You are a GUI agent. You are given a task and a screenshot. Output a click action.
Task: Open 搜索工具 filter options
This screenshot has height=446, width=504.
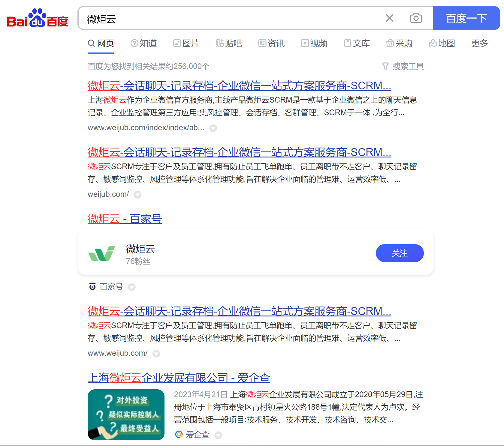click(x=403, y=66)
